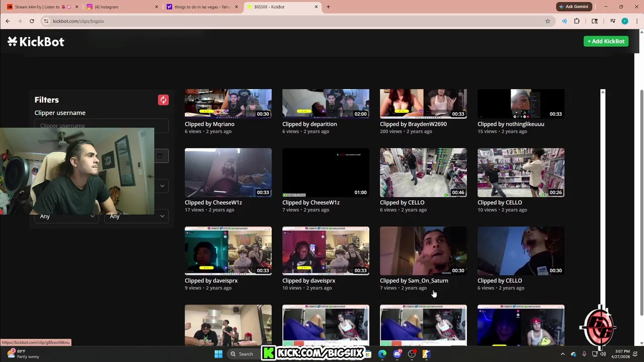The height and width of the screenshot is (362, 644).
Task: Click 'Clipped by Sam_On_Saturn' title link
Action: [414, 281]
